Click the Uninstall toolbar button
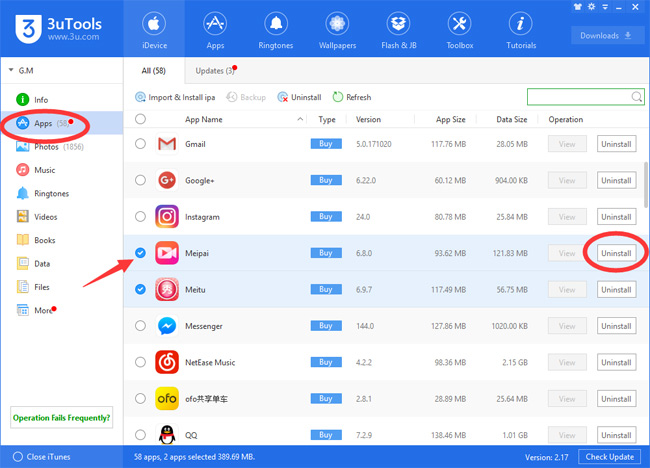The image size is (650, 468). pos(299,97)
